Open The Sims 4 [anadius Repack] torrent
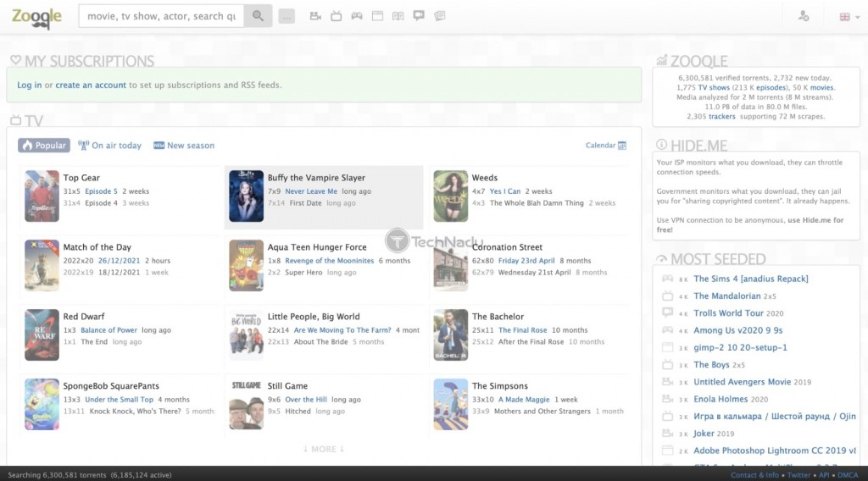 click(751, 279)
